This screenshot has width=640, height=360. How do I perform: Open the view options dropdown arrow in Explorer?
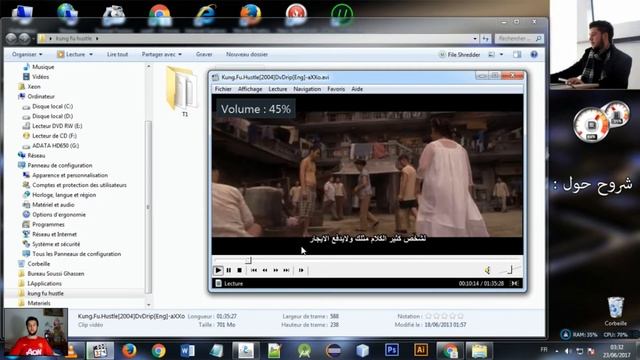[501, 54]
